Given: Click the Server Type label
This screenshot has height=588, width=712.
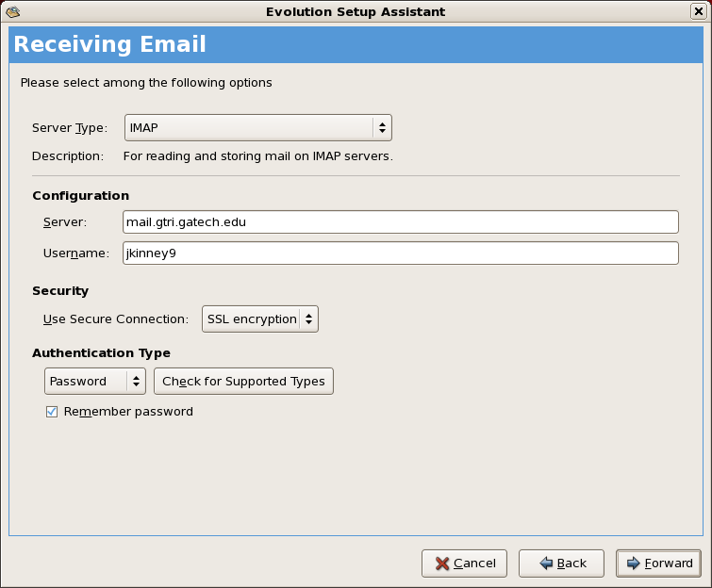Looking at the screenshot, I should pos(69,127).
